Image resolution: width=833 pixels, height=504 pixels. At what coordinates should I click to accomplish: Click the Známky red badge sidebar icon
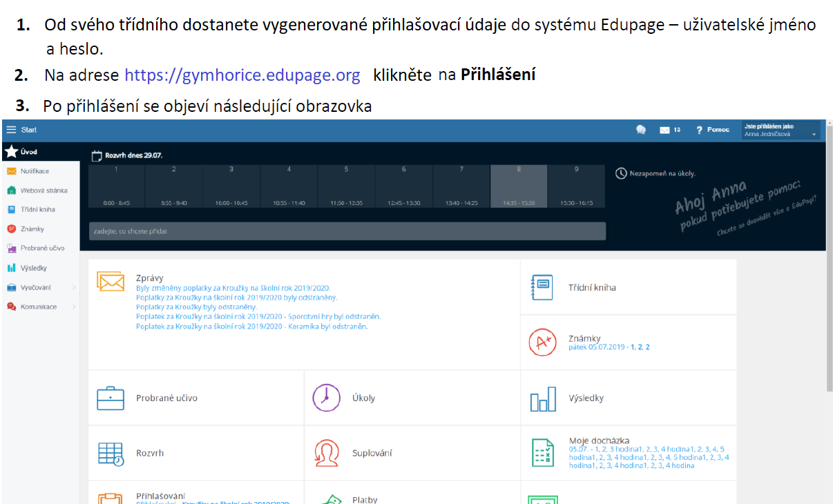pyautogui.click(x=11, y=229)
